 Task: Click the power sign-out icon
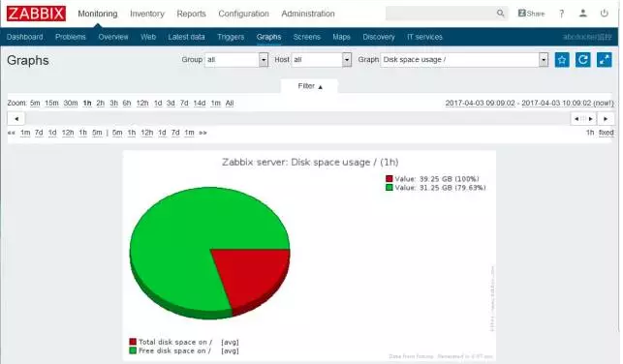click(x=604, y=14)
